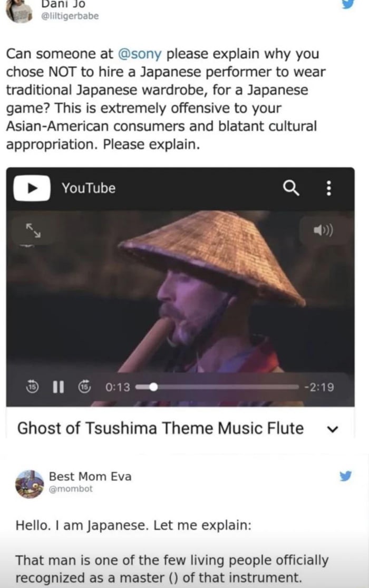
Task: Click the remaining time -2:19 label
Action: [x=319, y=387]
